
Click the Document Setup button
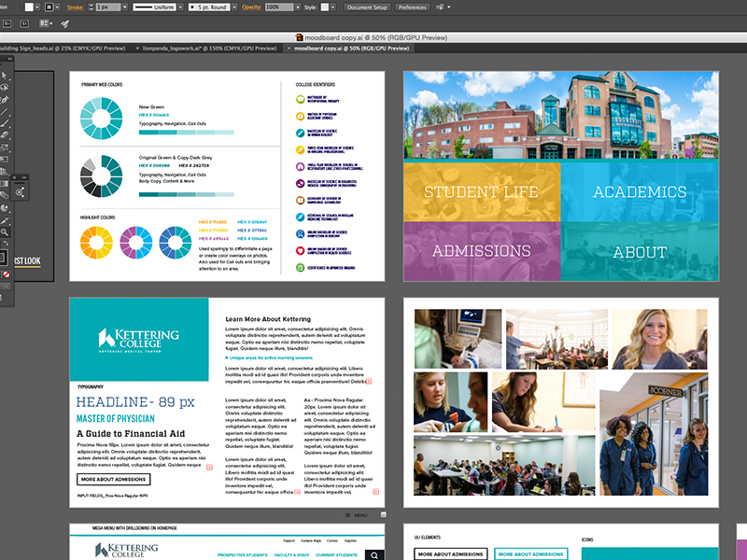pyautogui.click(x=367, y=7)
